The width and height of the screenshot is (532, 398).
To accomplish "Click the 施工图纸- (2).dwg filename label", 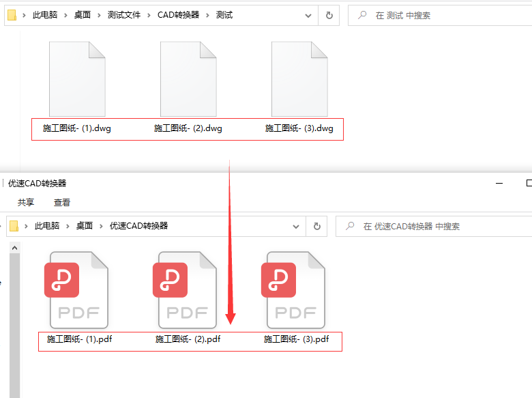I will point(188,128).
